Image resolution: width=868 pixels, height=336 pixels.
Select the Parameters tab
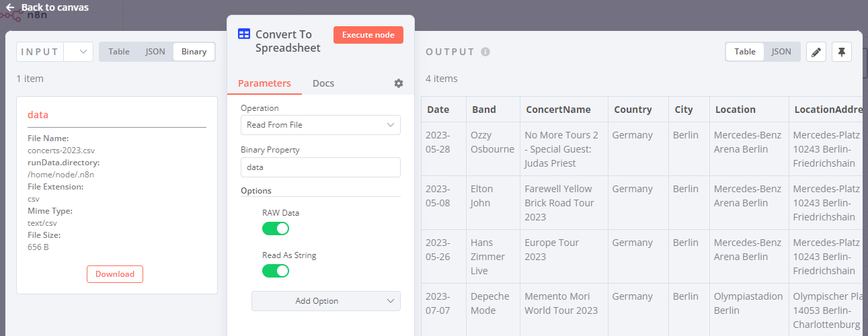[x=264, y=83]
